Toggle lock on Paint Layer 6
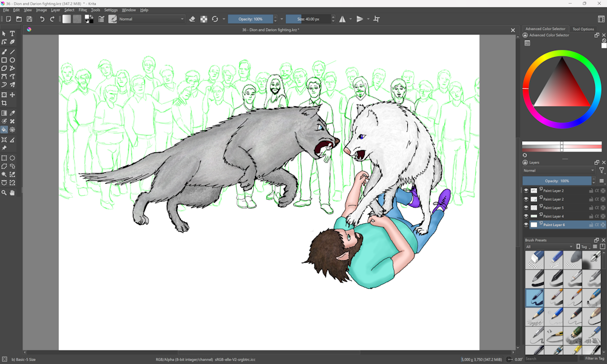 591,224
